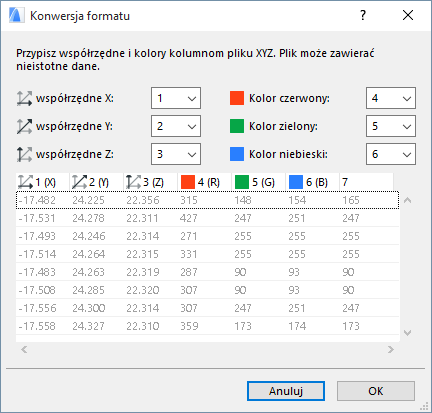Select the row with value -17.556

pyautogui.click(x=207, y=308)
